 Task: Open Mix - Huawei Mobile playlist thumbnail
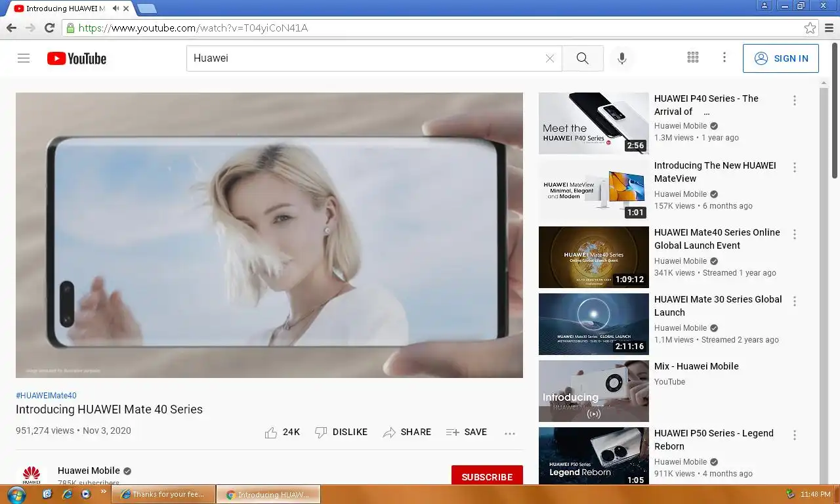[593, 391]
